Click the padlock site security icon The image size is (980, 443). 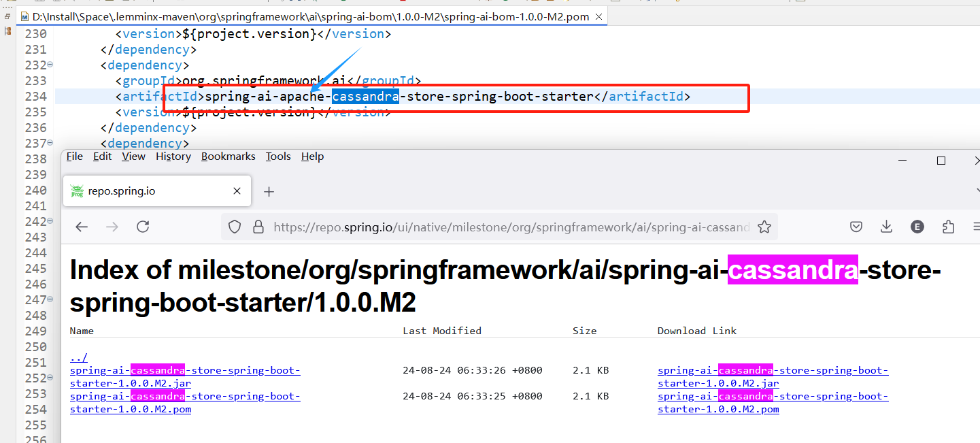(x=258, y=227)
